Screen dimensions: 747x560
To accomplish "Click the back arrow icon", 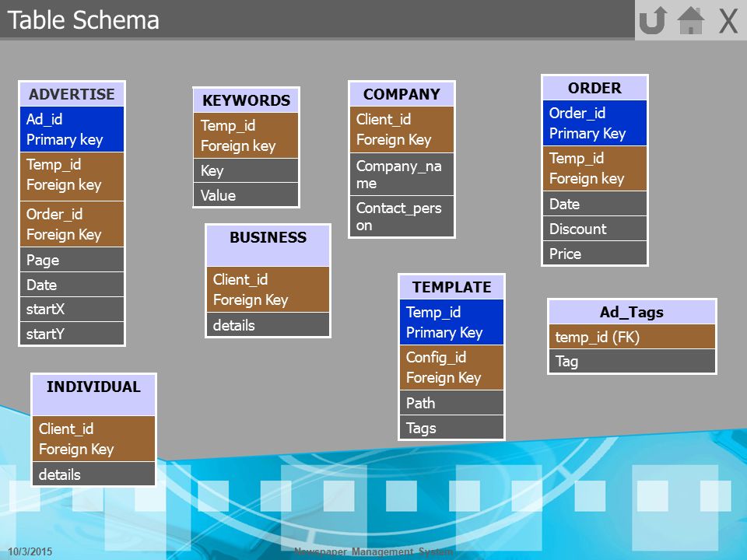I will click(653, 20).
